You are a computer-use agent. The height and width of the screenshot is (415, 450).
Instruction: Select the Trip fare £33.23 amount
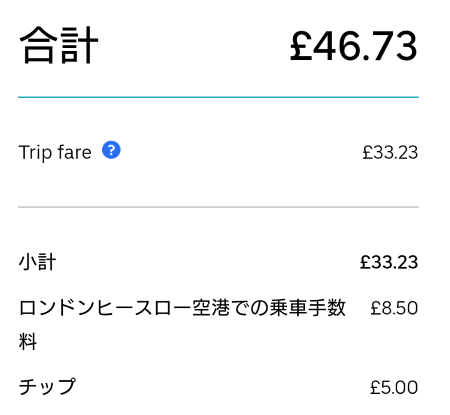tap(390, 153)
